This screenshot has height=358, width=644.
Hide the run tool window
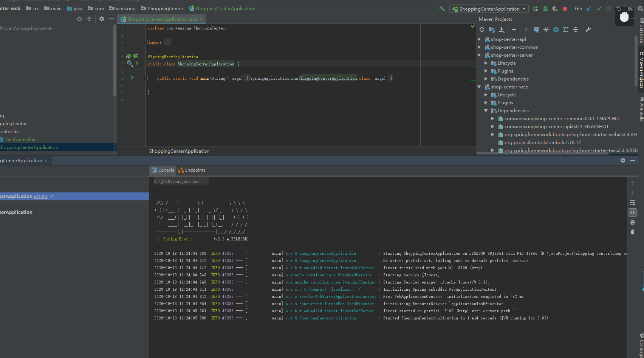pos(633,160)
